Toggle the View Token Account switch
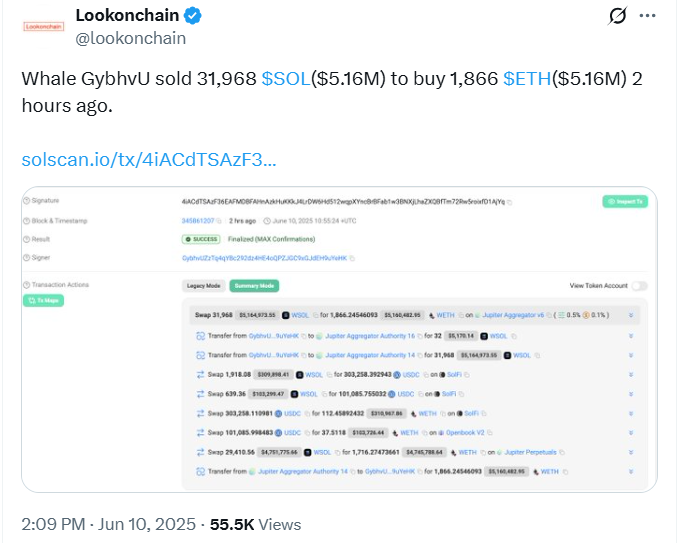Image resolution: width=678 pixels, height=543 pixels. point(639,286)
